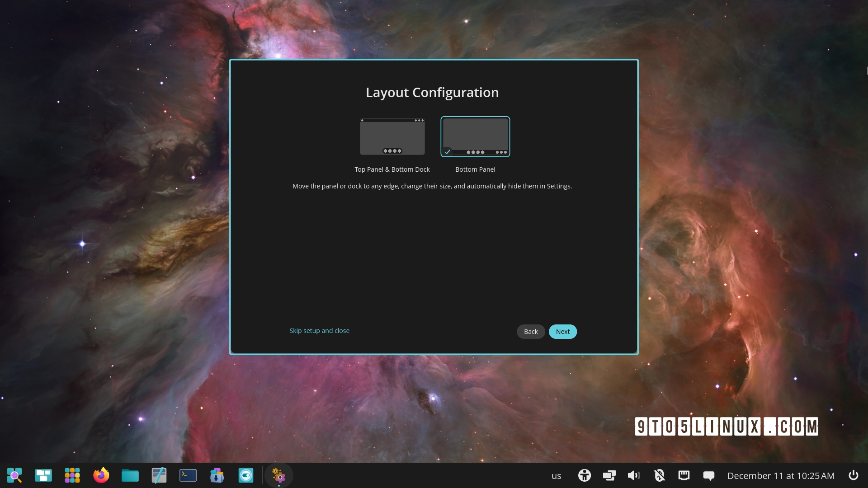Open the Terminal icon

tap(188, 475)
